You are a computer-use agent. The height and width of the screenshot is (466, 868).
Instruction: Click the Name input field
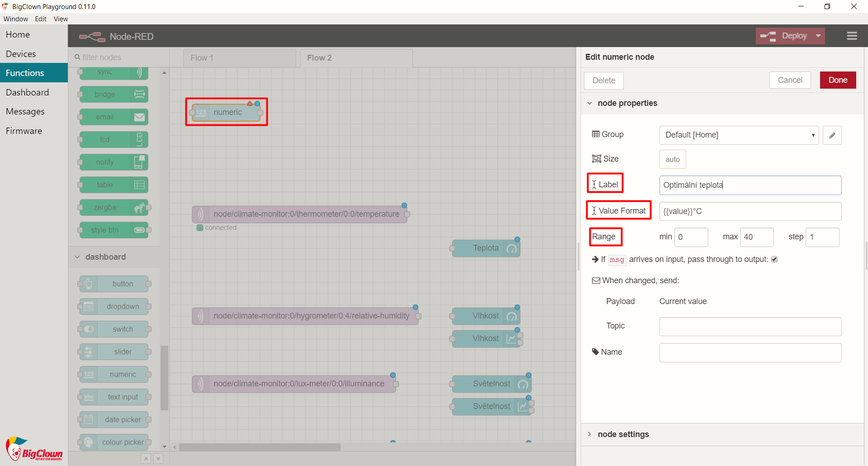click(750, 352)
